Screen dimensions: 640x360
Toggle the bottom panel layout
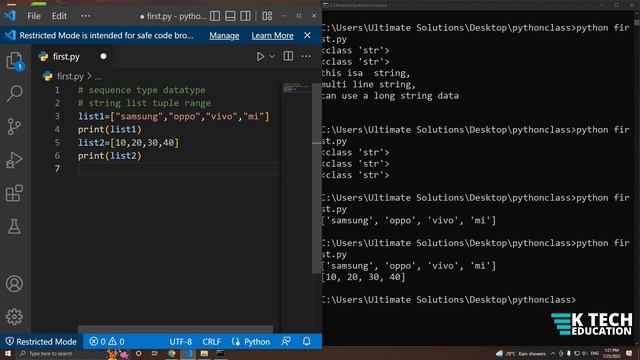[x=230, y=16]
